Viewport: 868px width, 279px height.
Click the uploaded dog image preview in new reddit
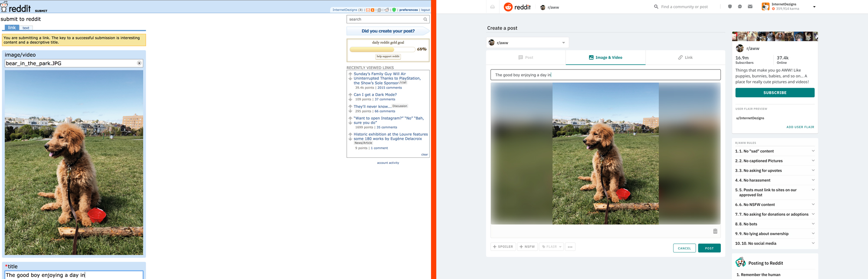pos(605,153)
